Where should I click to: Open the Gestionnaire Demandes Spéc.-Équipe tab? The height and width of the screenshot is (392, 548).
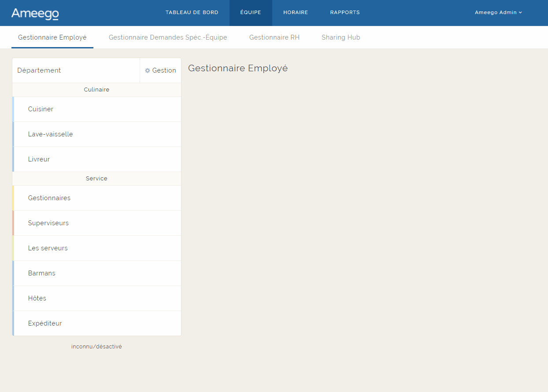pos(168,37)
